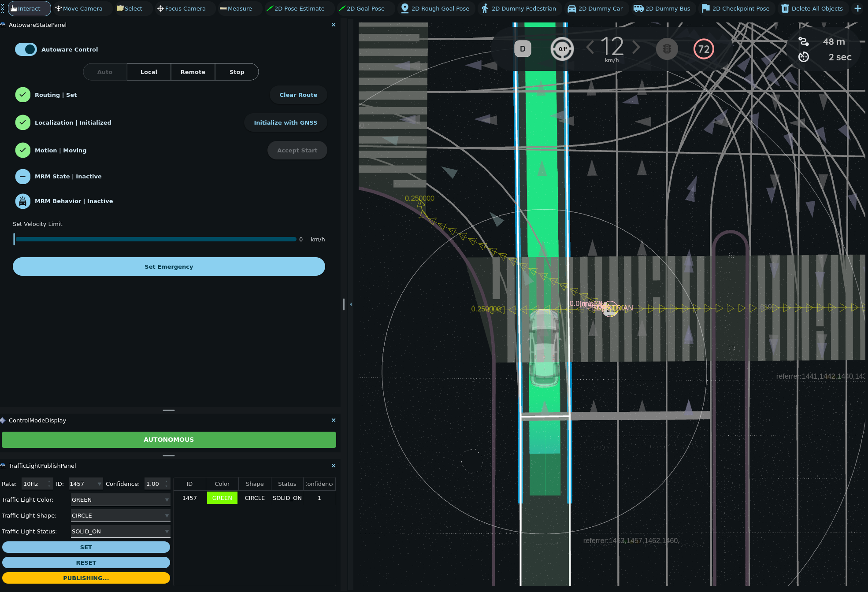
Task: Click the velocity limit slider track
Action: click(x=156, y=239)
